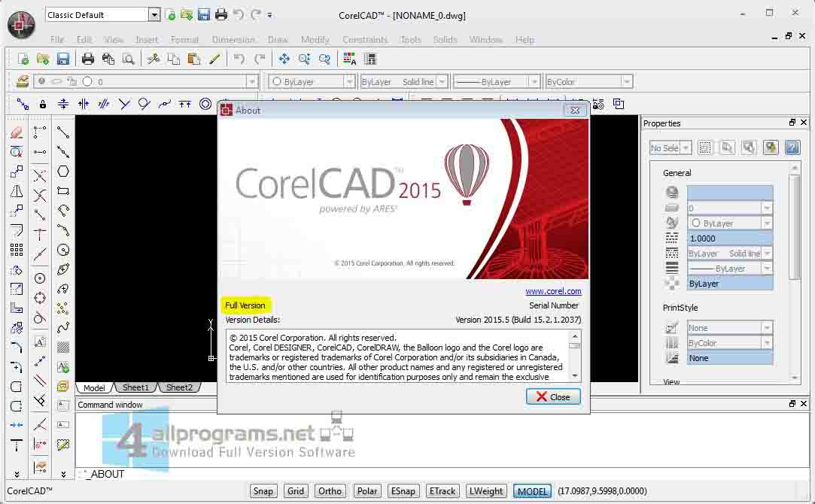815x504 pixels.
Task: Open the www.corel.com link
Action: point(553,291)
